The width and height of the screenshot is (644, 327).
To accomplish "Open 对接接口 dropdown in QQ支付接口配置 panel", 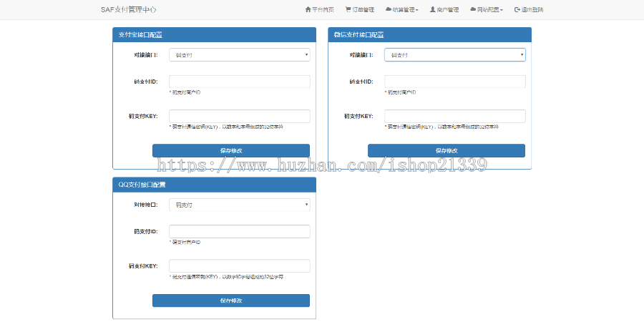I will tap(240, 205).
